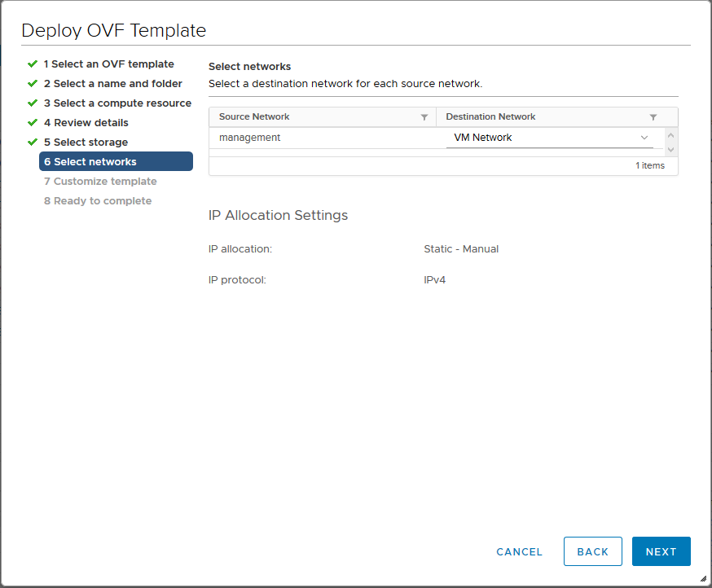Screen dimensions: 712x588
Task: Click the Source Network filter icon
Action: [x=424, y=117]
